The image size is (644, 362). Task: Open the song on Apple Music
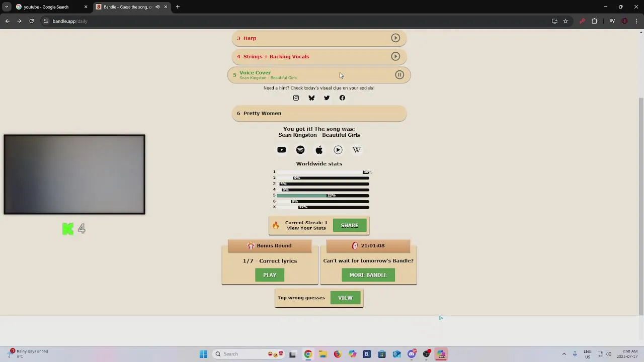[x=319, y=150]
